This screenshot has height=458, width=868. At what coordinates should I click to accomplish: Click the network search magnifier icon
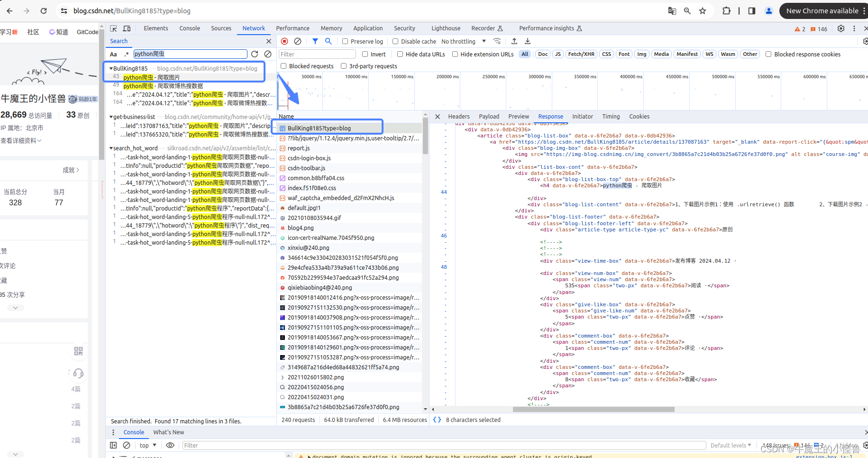click(x=328, y=41)
